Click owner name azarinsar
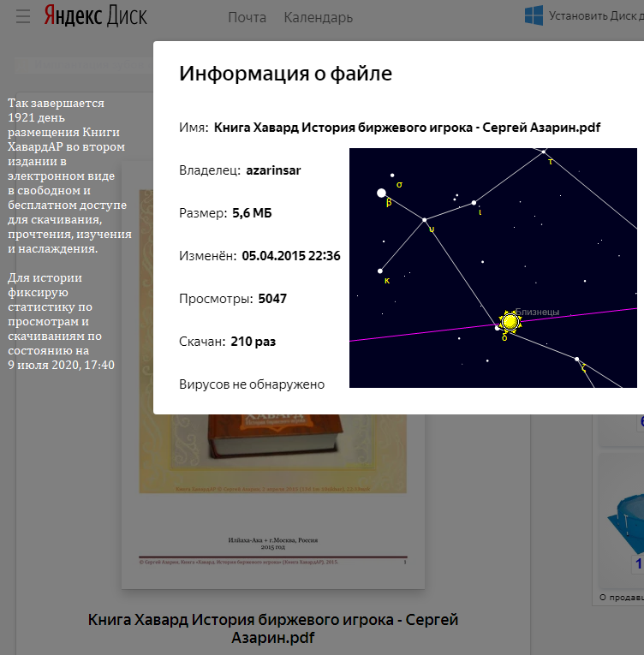Viewport: 644px width, 655px height. 273,170
